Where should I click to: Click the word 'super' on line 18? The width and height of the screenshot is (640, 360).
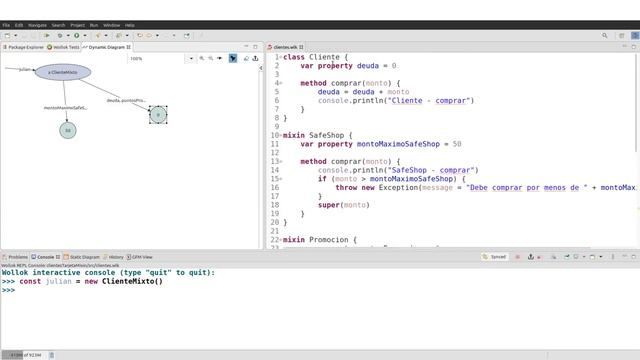click(329, 205)
